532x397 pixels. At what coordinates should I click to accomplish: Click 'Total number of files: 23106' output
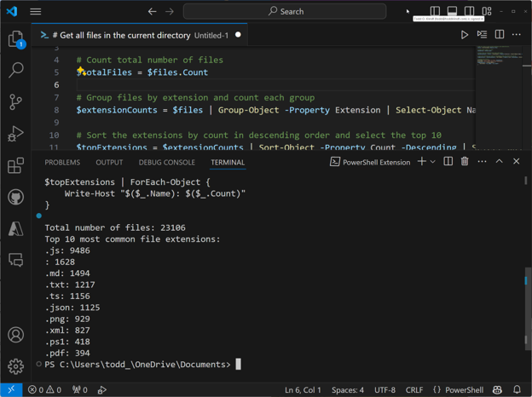(115, 227)
